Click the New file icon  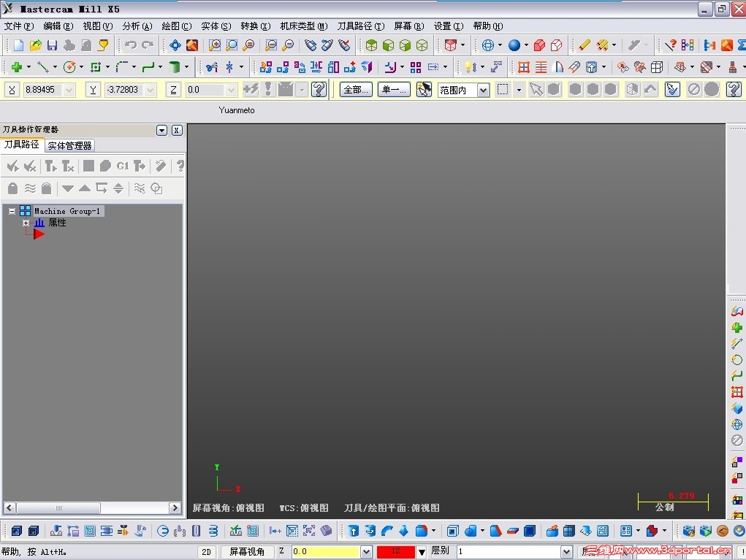coord(18,45)
